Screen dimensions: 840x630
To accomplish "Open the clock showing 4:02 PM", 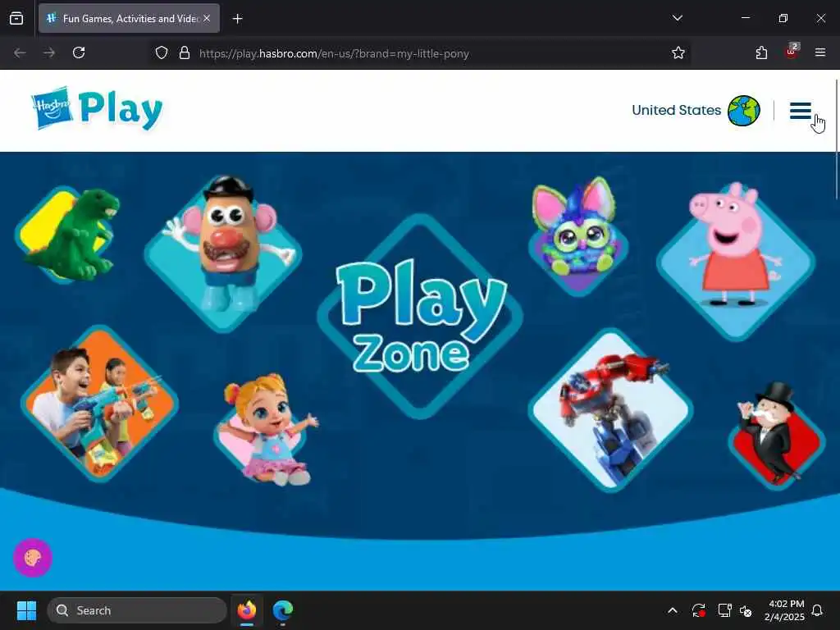I will (x=784, y=610).
